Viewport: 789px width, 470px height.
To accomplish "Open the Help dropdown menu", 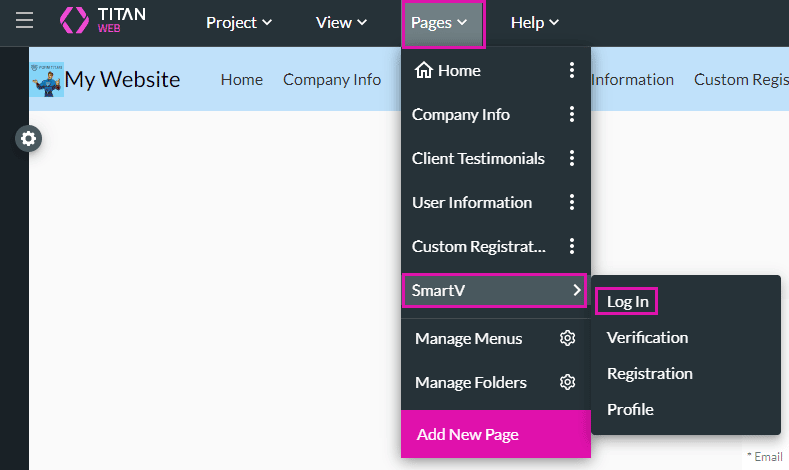I will point(534,22).
